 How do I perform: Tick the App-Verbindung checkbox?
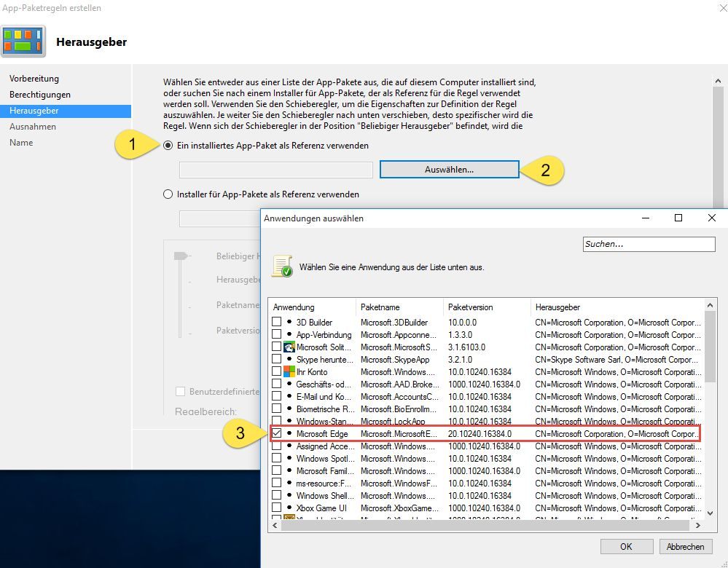click(277, 334)
